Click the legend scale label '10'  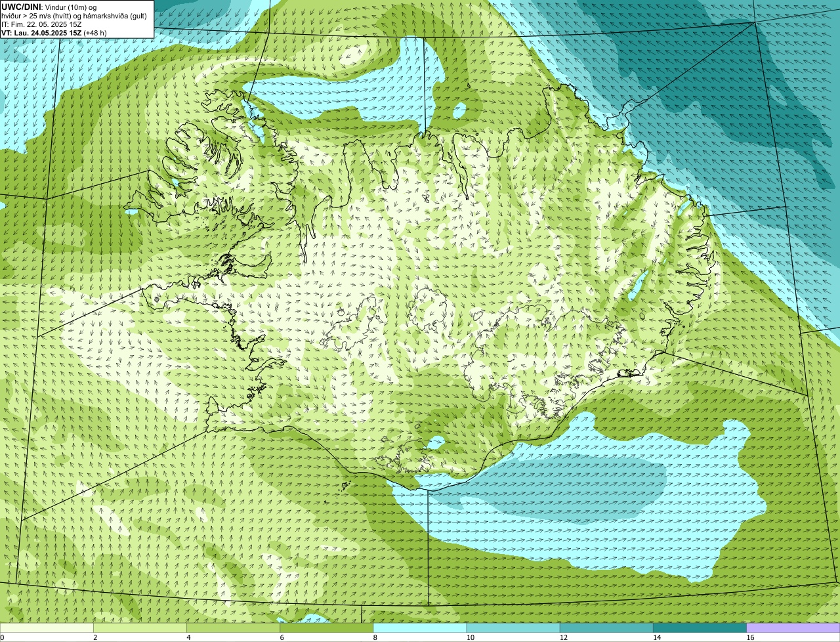[x=471, y=637]
